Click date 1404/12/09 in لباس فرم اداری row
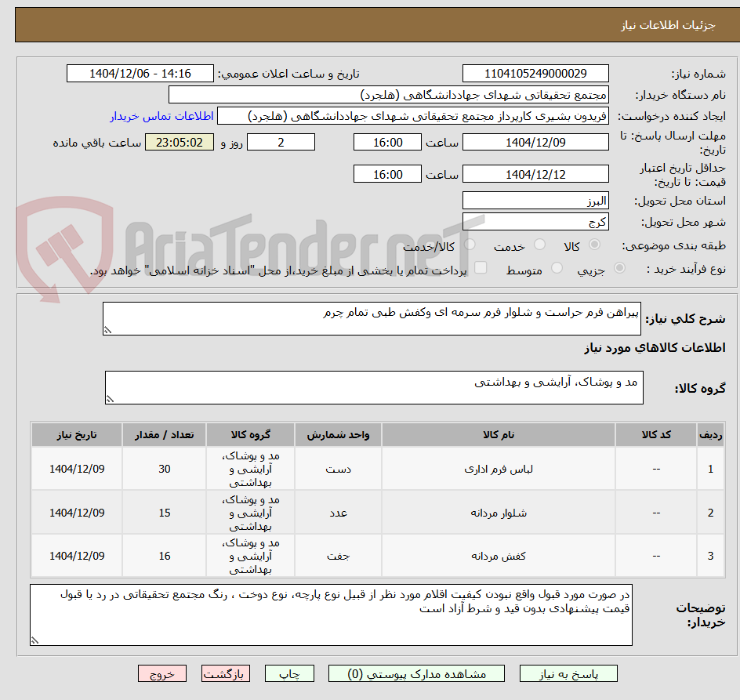 77,470
